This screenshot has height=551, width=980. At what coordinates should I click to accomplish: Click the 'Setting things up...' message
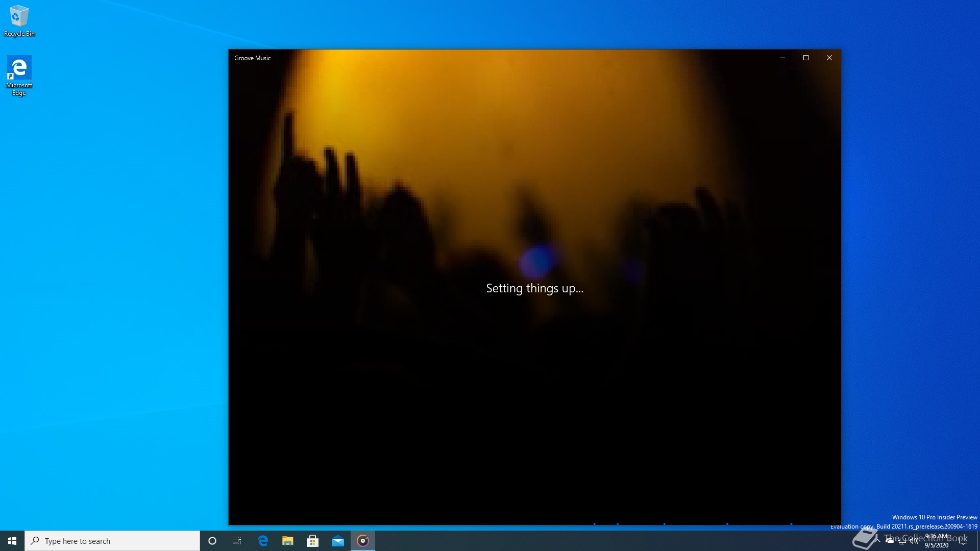pyautogui.click(x=534, y=288)
